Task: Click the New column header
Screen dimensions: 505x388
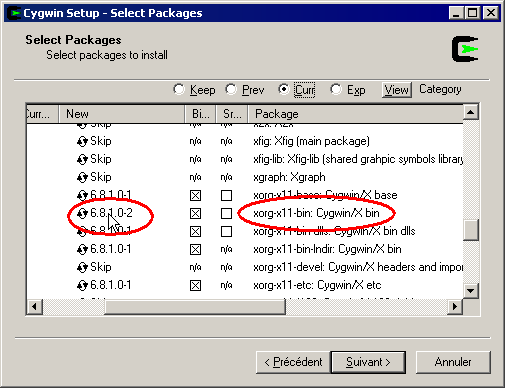Action: [122, 114]
